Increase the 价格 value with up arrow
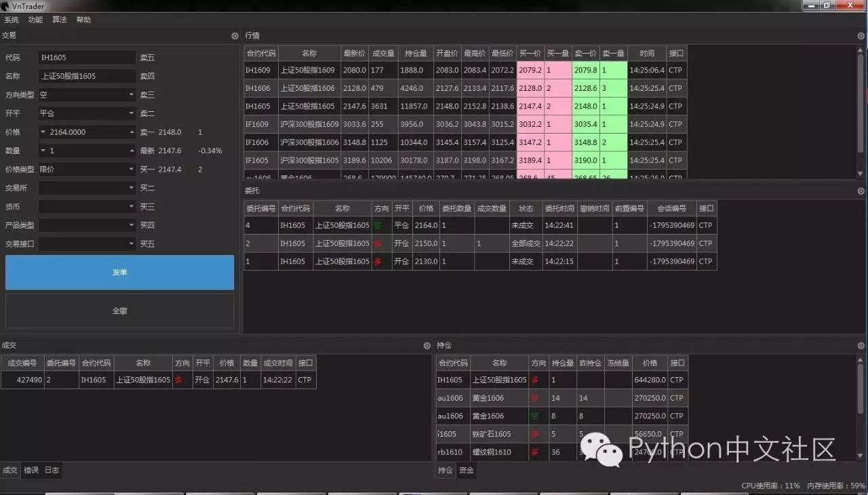Viewport: 868px width, 495px height. (132, 132)
